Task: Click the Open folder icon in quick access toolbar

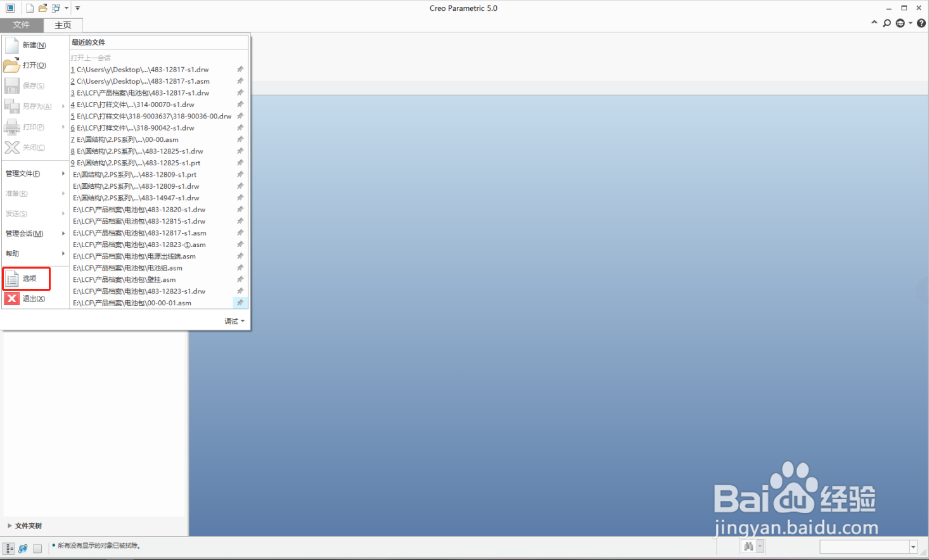Action: (x=42, y=8)
